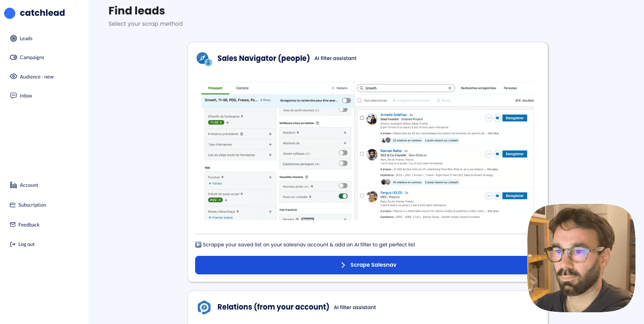This screenshot has width=644, height=324.
Task: Open the Account page
Action: pyautogui.click(x=24, y=185)
